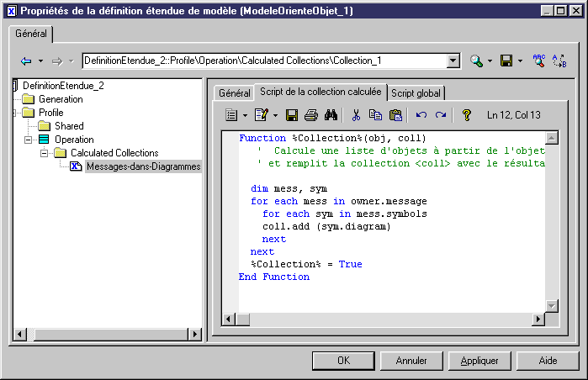Click script editor scroll up arrow
The image size is (588, 380).
click(x=552, y=138)
